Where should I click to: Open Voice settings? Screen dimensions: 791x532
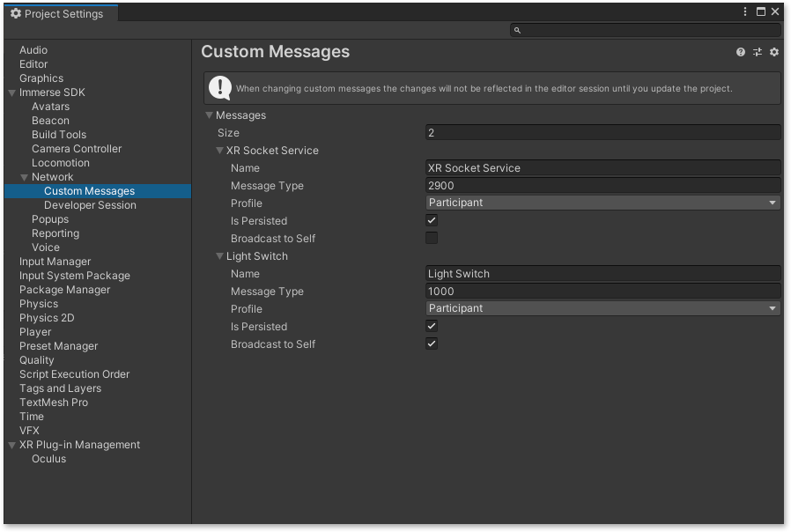(46, 248)
